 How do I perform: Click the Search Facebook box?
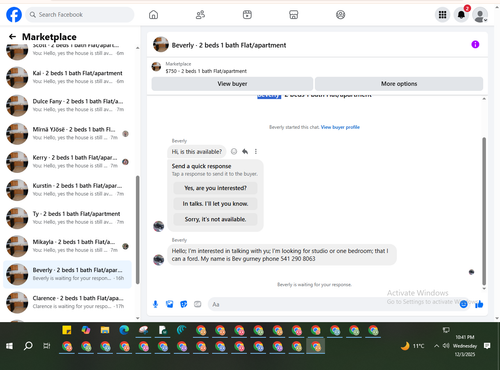(80, 15)
